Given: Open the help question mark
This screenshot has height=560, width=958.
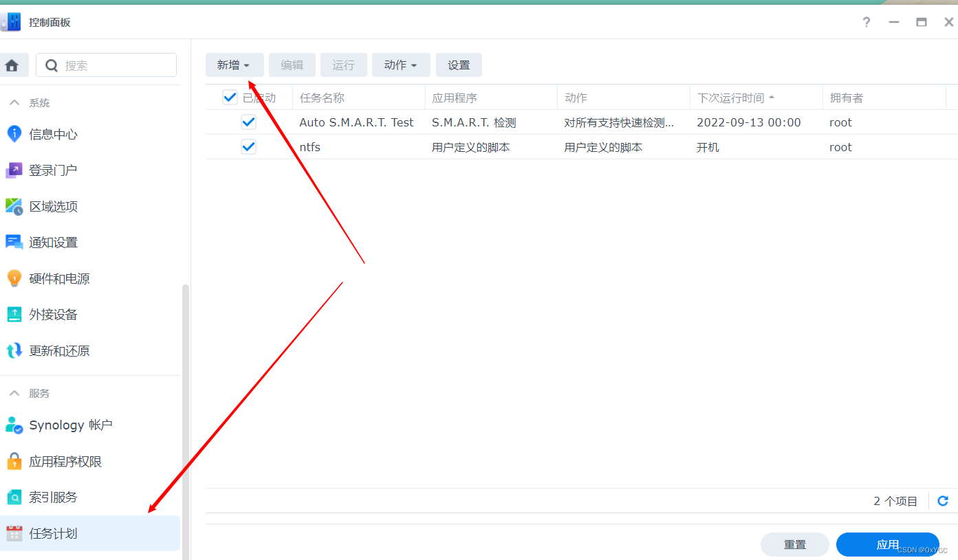Looking at the screenshot, I should point(866,22).
